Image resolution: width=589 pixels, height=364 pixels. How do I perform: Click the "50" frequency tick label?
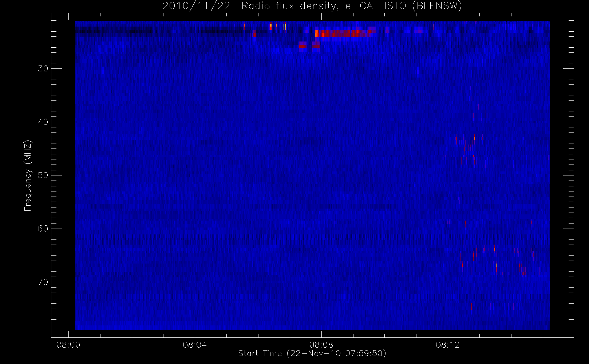(43, 175)
